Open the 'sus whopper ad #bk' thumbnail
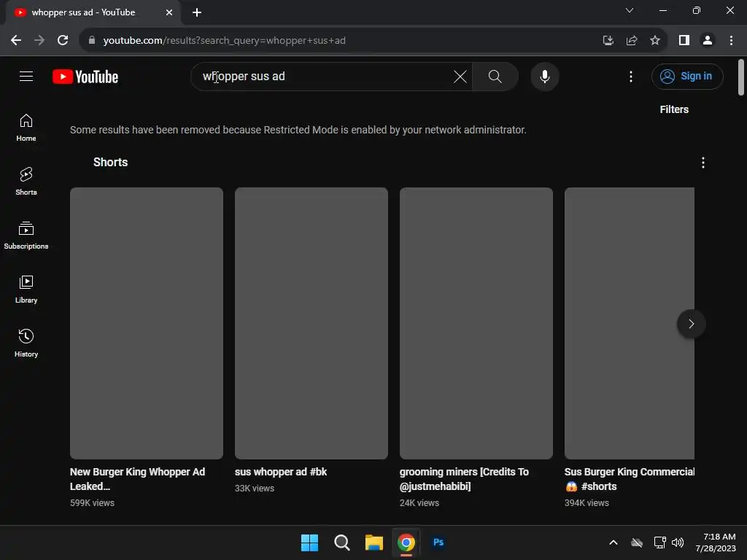This screenshot has height=560, width=747. pos(311,323)
